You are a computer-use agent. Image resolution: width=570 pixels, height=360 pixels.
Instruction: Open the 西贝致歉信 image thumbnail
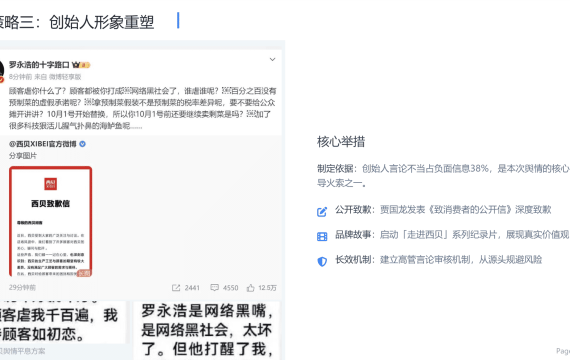[51, 221]
